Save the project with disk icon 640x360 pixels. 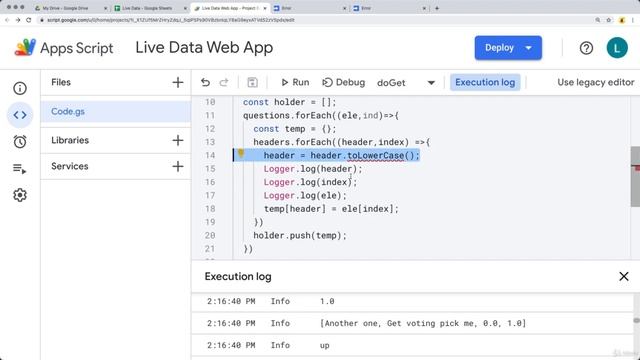(x=252, y=82)
